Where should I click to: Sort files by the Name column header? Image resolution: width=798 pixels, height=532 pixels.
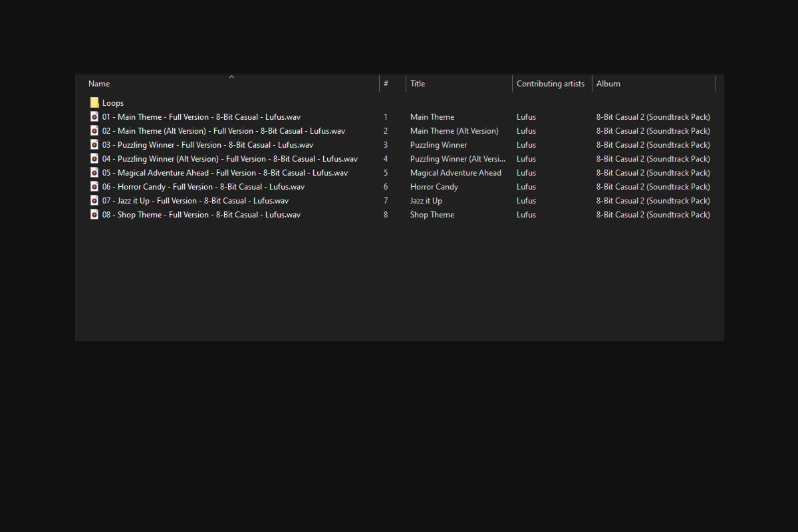99,84
